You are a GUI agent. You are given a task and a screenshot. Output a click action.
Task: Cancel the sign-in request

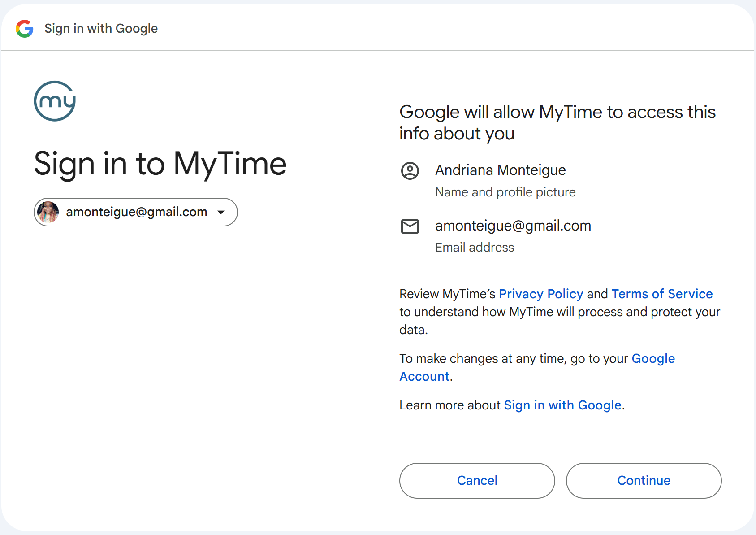(x=477, y=481)
